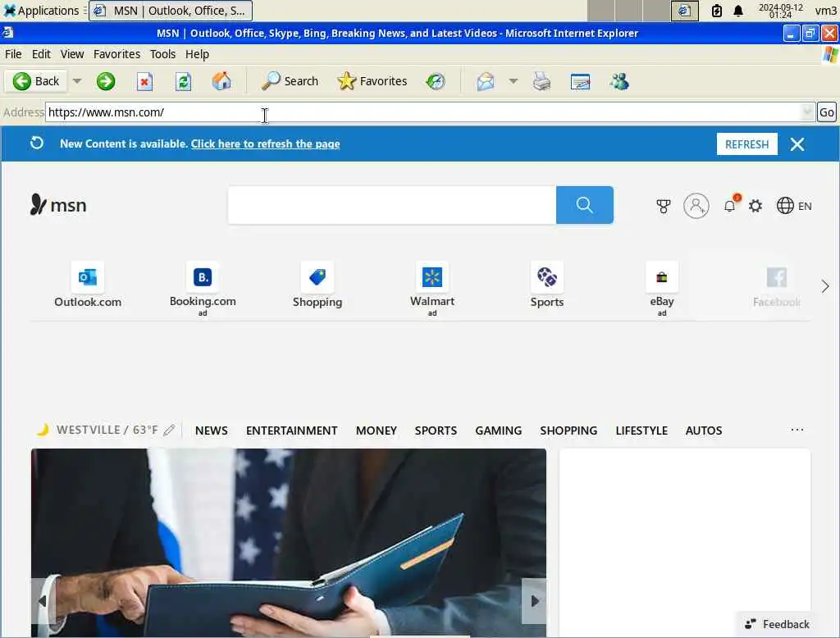The image size is (840, 638).
Task: Switch to the ENTERTAINMENT tab
Action: coord(292,431)
